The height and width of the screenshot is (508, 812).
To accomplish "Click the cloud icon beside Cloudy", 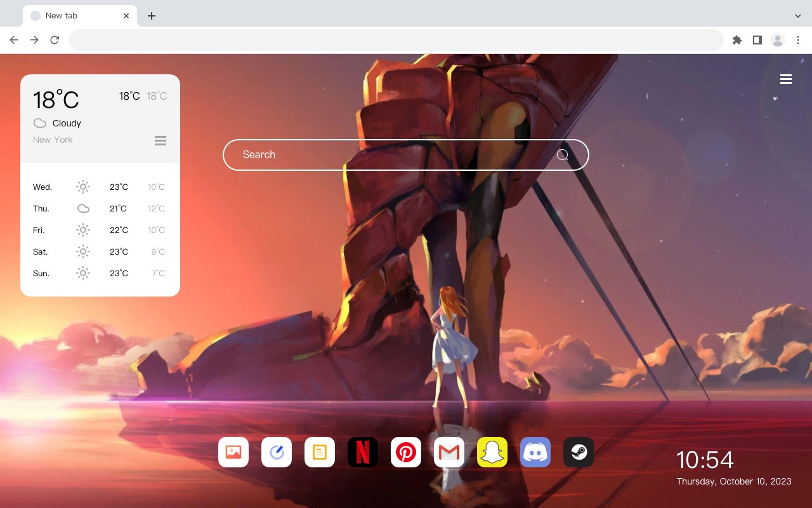I will 40,123.
